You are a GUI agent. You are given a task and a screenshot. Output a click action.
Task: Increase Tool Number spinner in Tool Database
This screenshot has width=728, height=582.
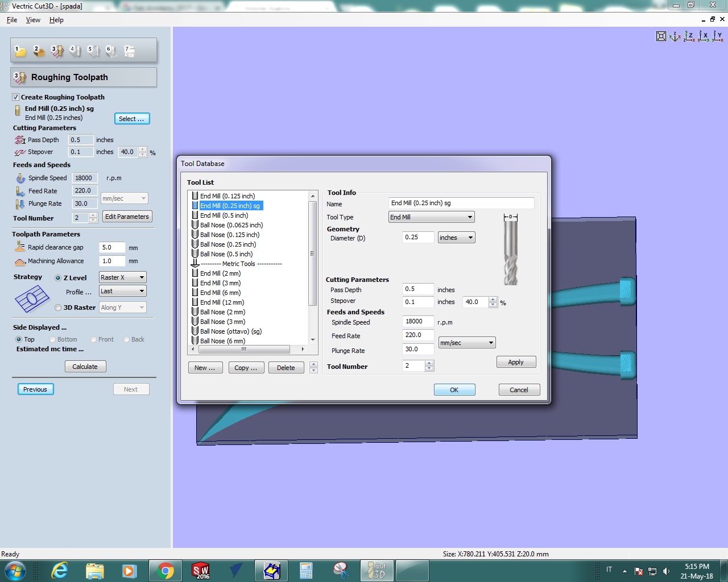point(429,363)
